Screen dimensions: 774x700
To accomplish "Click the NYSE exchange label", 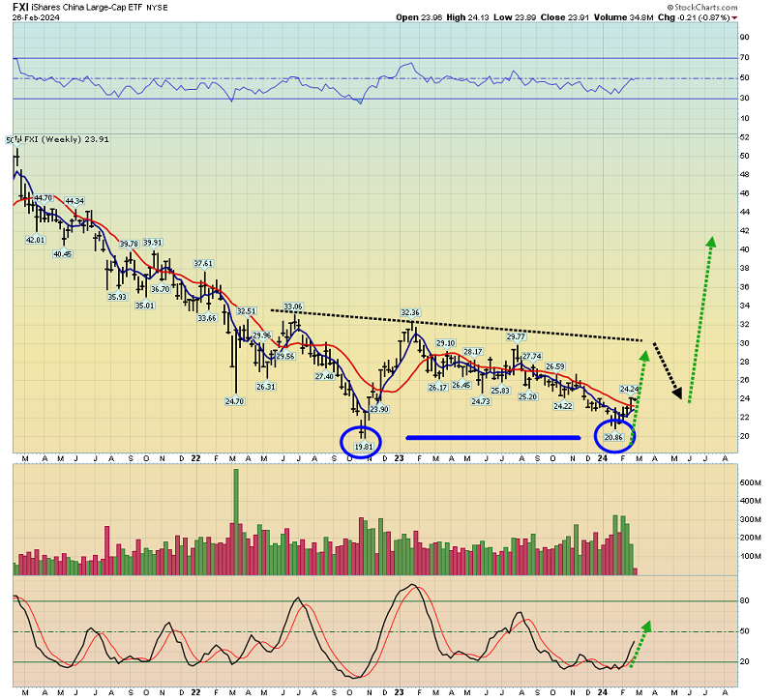I will tap(157, 8).
